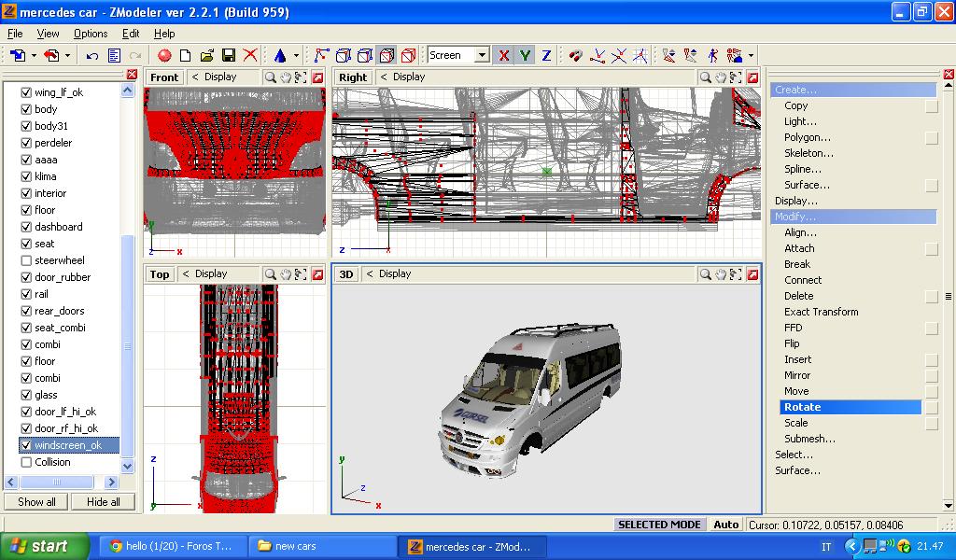The image size is (956, 560).
Task: Open the File menu
Action: tap(15, 34)
